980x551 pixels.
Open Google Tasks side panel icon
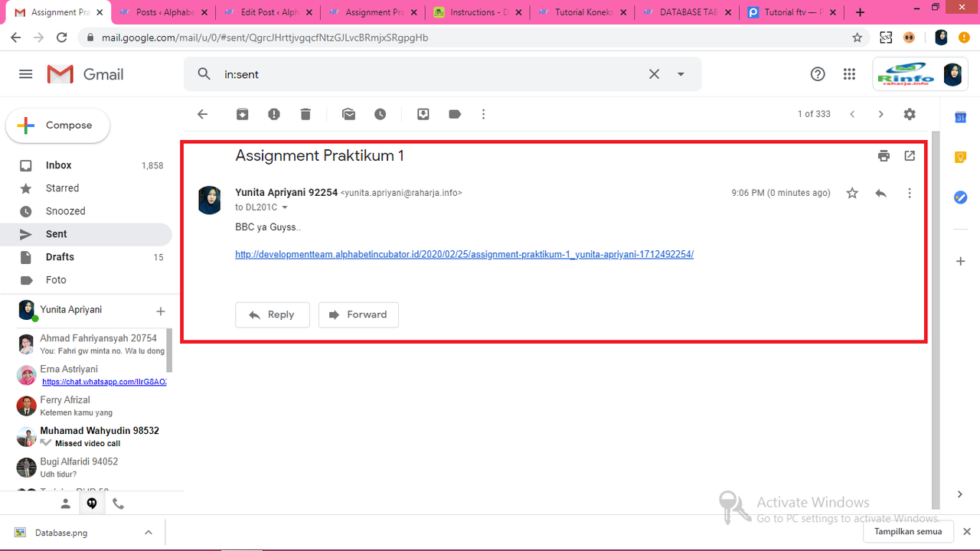click(x=960, y=197)
